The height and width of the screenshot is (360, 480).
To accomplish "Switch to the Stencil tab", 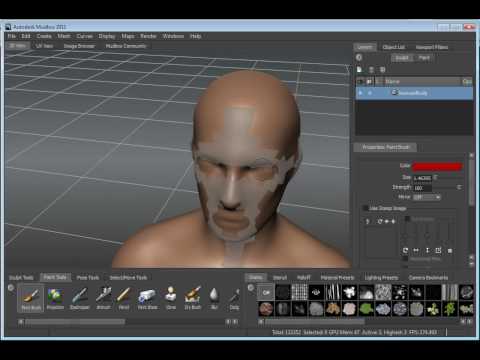I will pos(280,277).
